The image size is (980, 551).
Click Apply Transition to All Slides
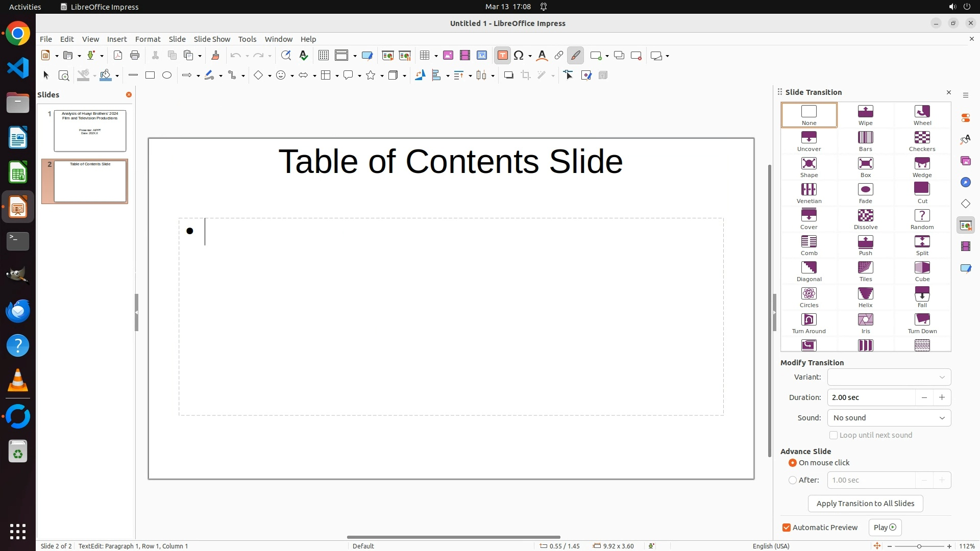865,504
